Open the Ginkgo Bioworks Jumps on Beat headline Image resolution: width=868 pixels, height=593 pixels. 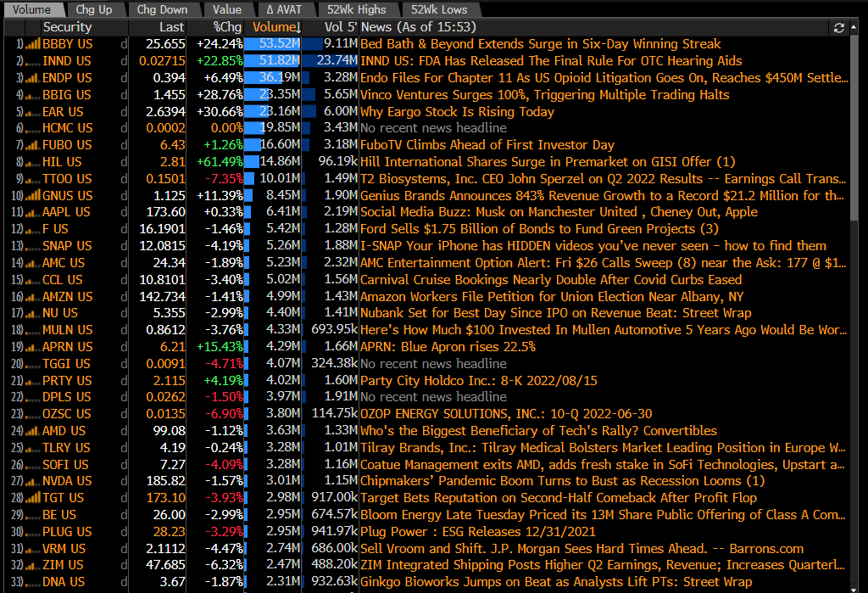tap(556, 582)
